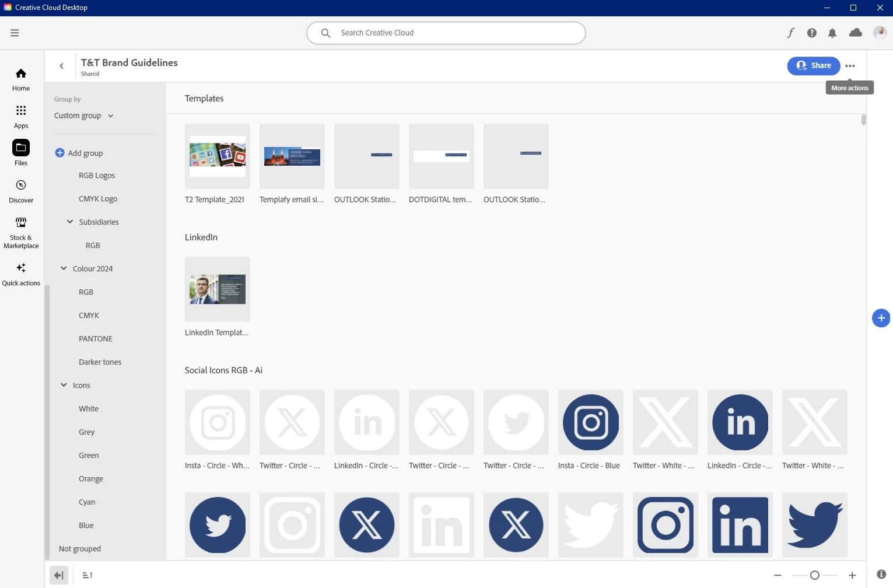Select CMYK under Colour 2024

[89, 315]
